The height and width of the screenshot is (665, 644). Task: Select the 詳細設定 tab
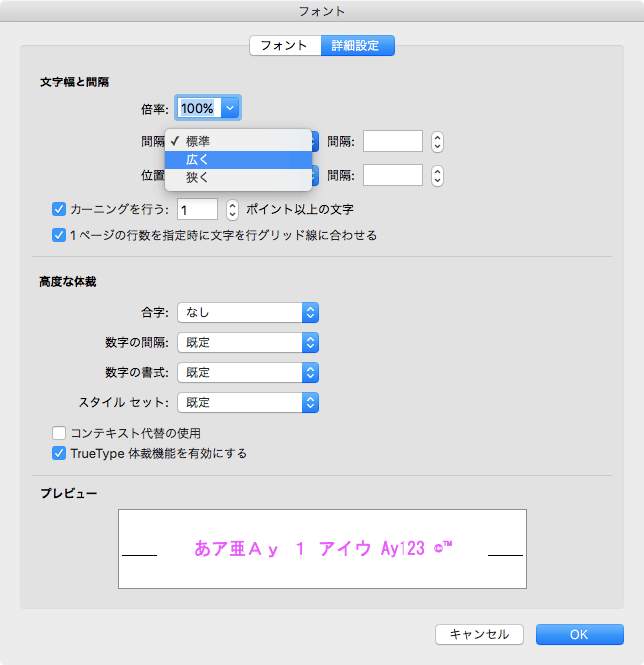pyautogui.click(x=357, y=46)
